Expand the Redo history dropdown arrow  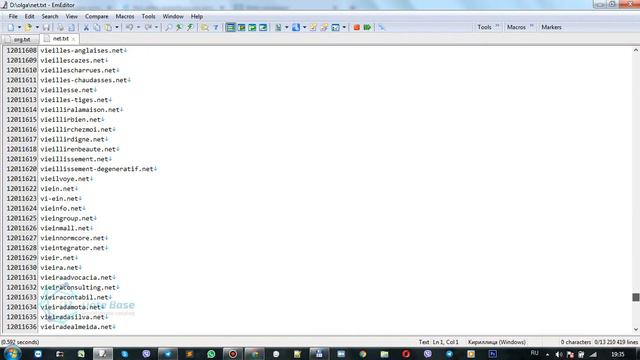click(156, 27)
